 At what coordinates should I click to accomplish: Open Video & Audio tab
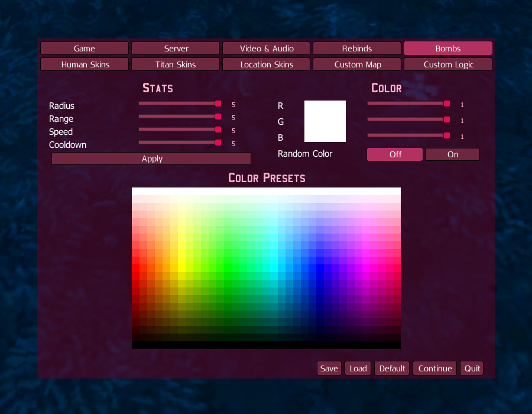point(267,48)
